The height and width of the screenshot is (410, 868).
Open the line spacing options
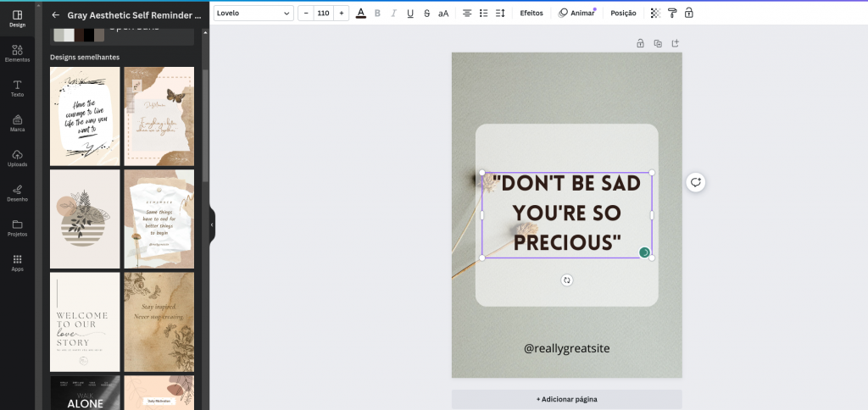pos(500,13)
